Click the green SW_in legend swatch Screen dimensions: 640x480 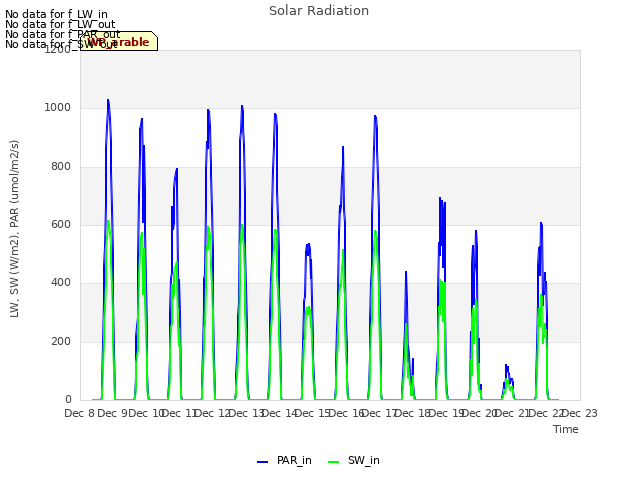[x=333, y=462]
